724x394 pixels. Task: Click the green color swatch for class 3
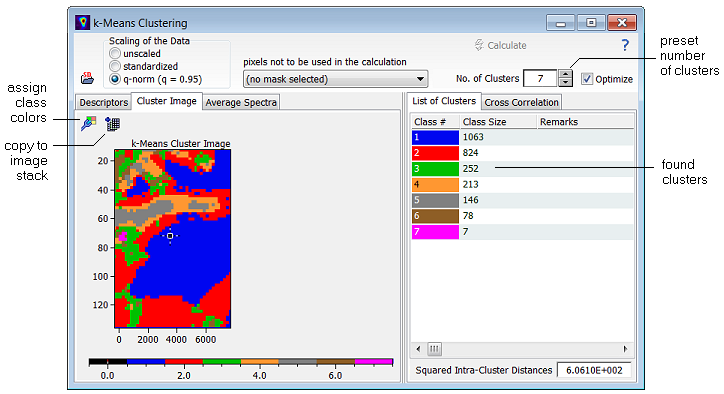[x=435, y=169]
